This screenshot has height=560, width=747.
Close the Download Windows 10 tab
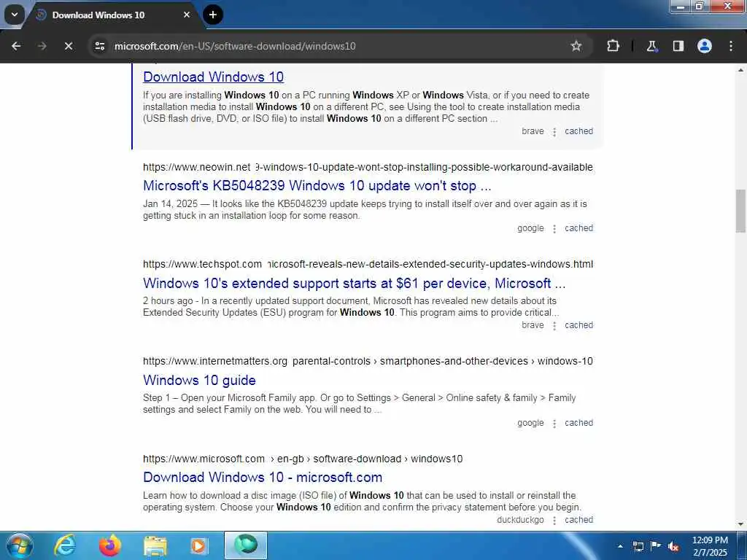[x=187, y=15]
